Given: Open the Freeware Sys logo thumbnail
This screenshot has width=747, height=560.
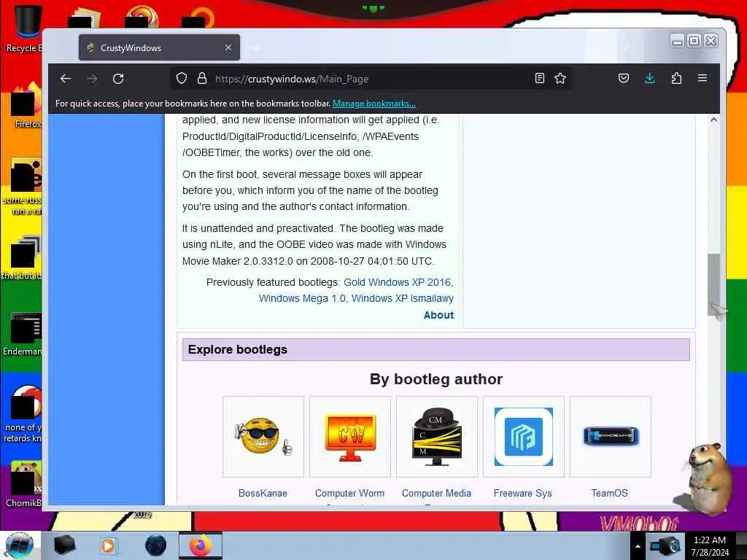Looking at the screenshot, I should click(524, 437).
